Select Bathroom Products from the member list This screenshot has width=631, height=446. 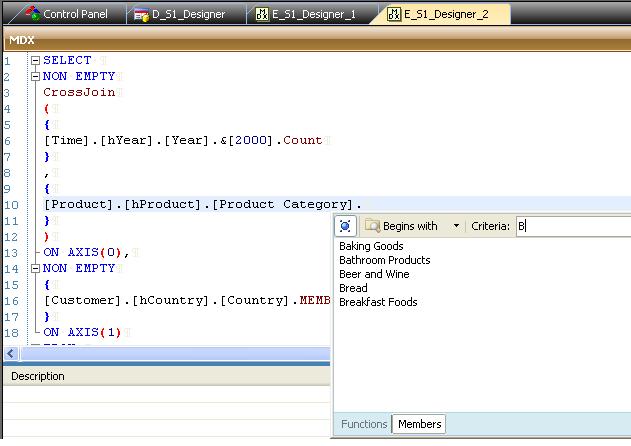(385, 260)
